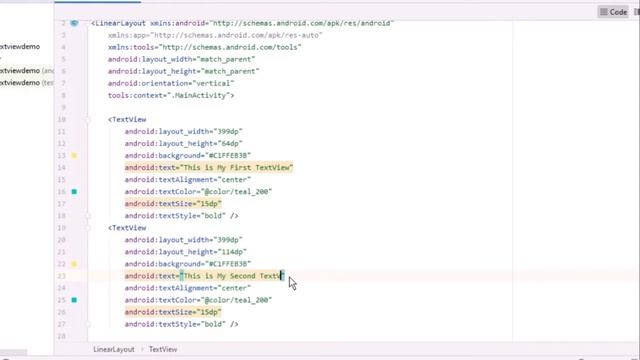Screen dimensions: 640x360
Task: Click xmlns:app namespace declaration line
Action: click(215, 35)
